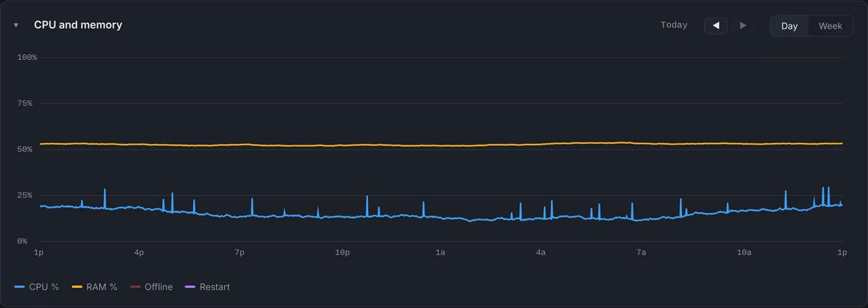This screenshot has width=868, height=308.
Task: Click the 0% y-axis label
Action: (23, 241)
